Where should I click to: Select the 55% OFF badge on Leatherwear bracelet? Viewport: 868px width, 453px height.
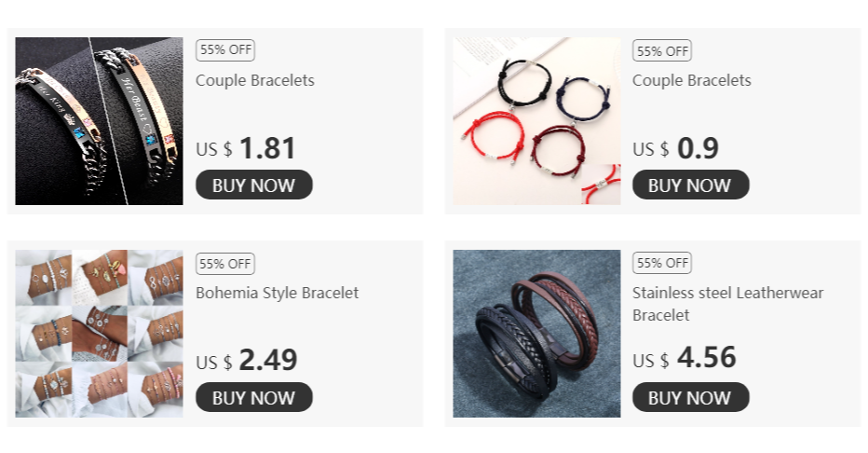[662, 263]
